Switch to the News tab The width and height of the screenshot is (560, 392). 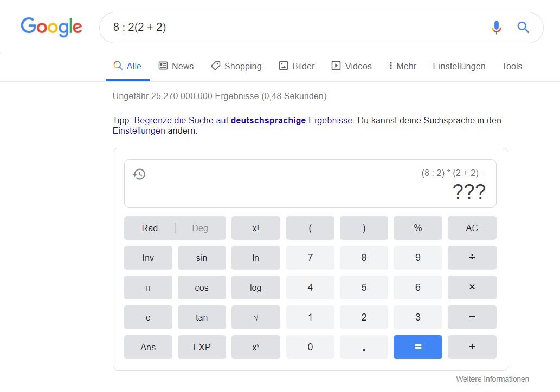coord(176,66)
